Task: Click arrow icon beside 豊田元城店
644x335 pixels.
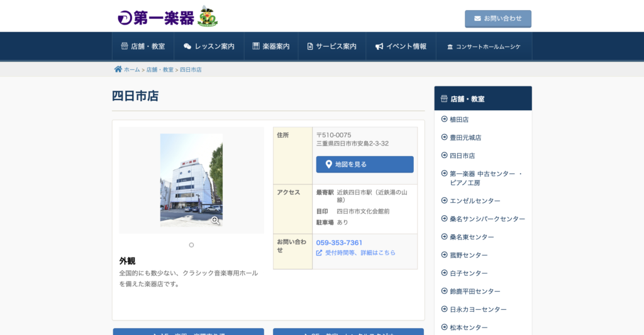Action: click(x=444, y=137)
